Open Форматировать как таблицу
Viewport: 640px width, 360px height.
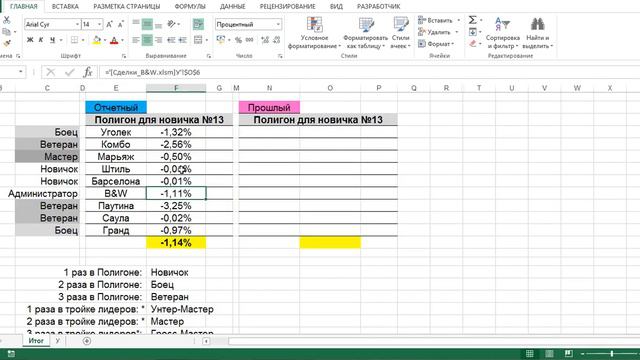coord(366,33)
